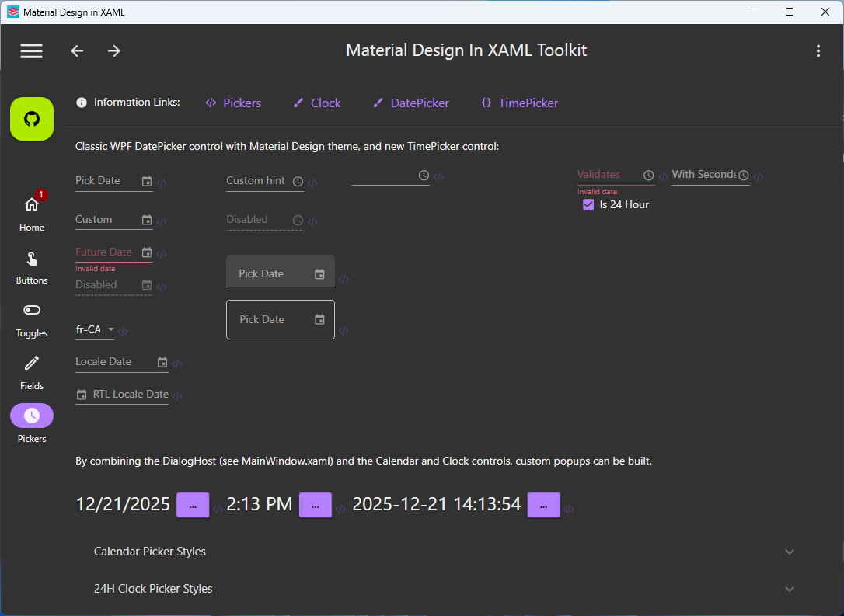View XAML code icon beside filled Pick Date
This screenshot has height=616, width=844.
point(344,279)
